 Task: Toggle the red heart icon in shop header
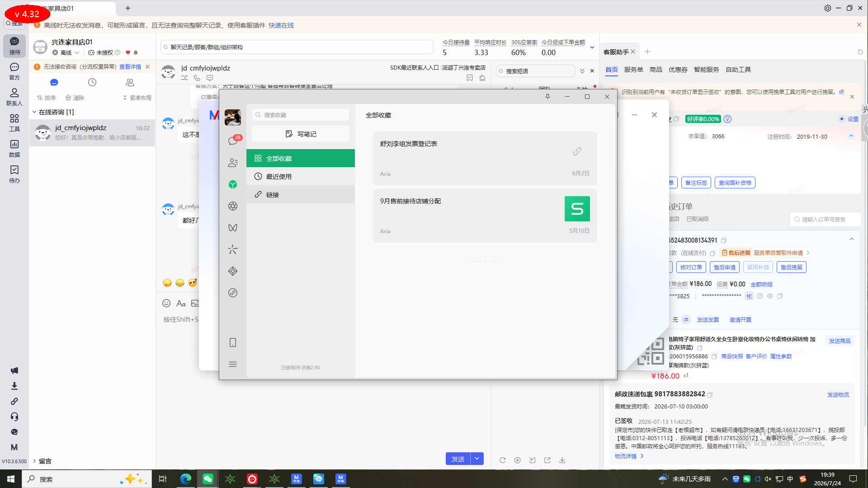[128, 52]
